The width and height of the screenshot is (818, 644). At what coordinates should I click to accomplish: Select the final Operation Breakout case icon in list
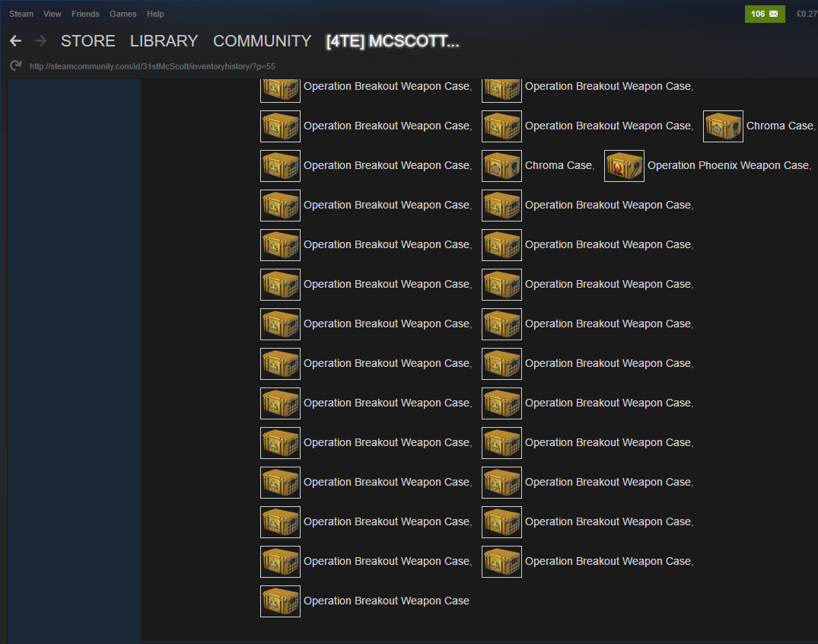point(280,601)
